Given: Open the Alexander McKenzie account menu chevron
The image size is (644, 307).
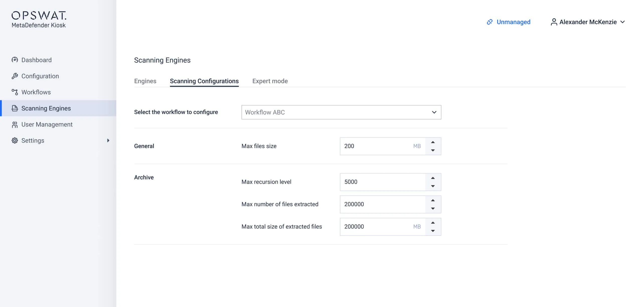Looking at the screenshot, I should (623, 22).
